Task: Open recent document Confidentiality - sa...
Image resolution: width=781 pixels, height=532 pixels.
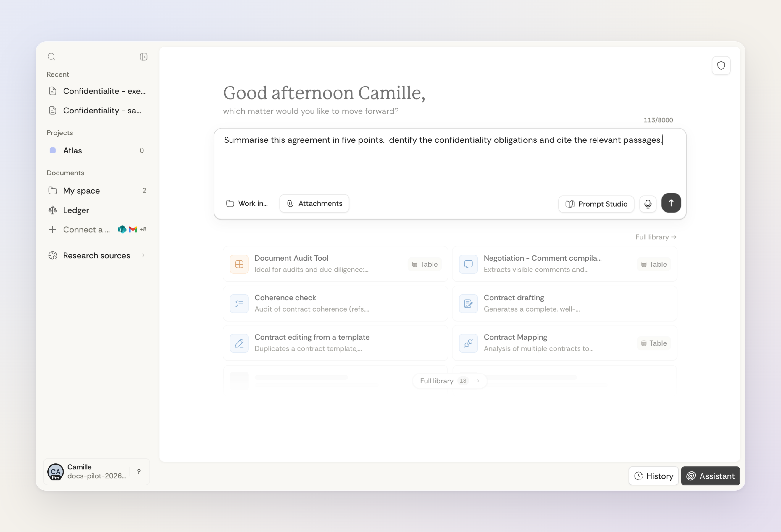Action: [97, 111]
